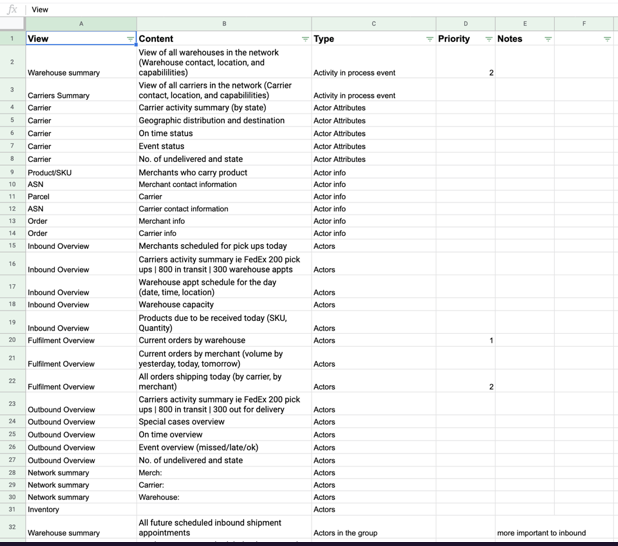Click the Notes header cell
Image resolution: width=618 pixels, height=546 pixels.
tap(525, 39)
